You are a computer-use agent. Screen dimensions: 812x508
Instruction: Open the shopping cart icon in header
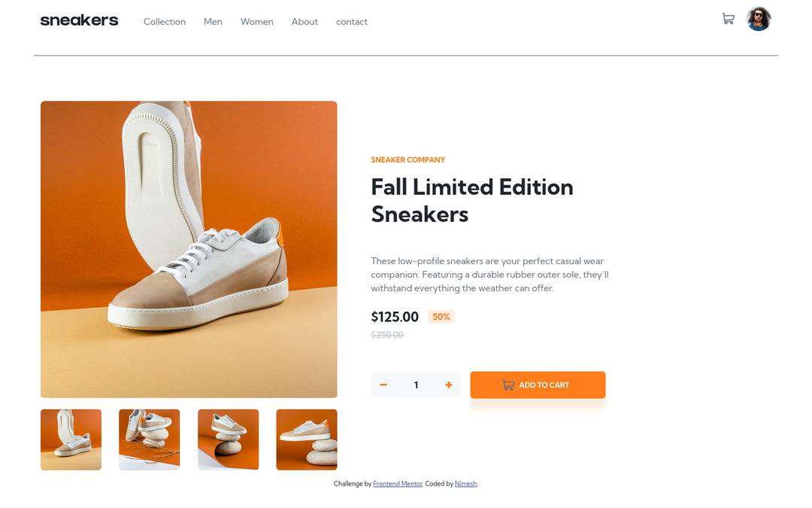728,19
